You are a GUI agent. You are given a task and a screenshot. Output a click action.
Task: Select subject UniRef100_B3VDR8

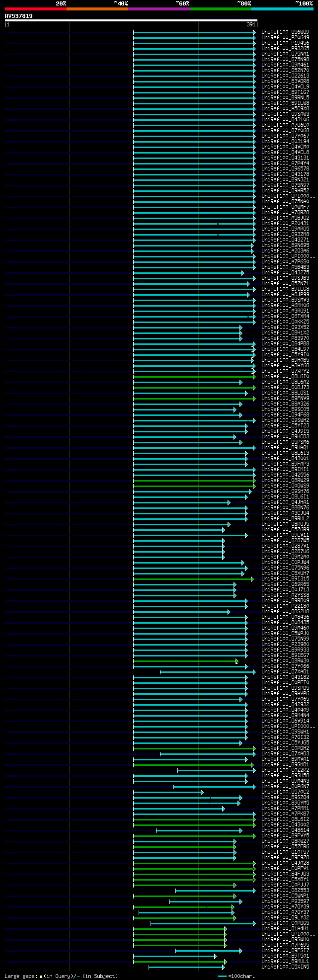(285, 81)
